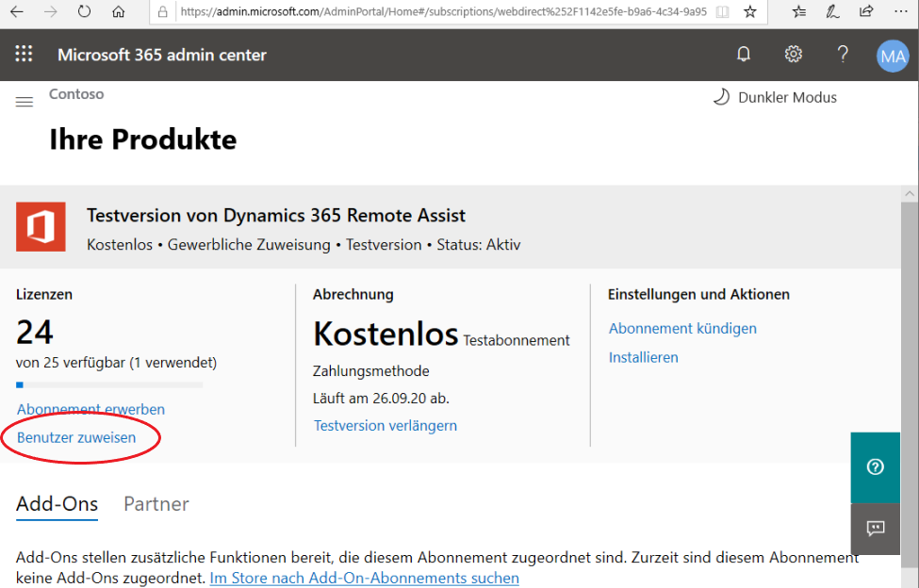Screen dimensions: 919x588
Task: Click the text Läuft am 26.09.20 ab.
Action: (381, 399)
